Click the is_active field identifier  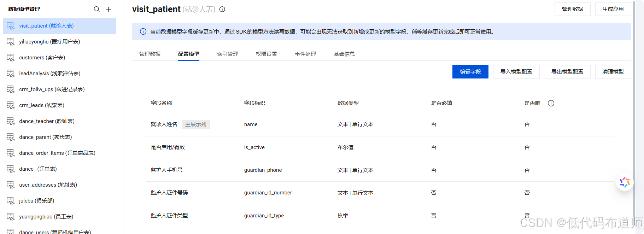[x=254, y=147]
